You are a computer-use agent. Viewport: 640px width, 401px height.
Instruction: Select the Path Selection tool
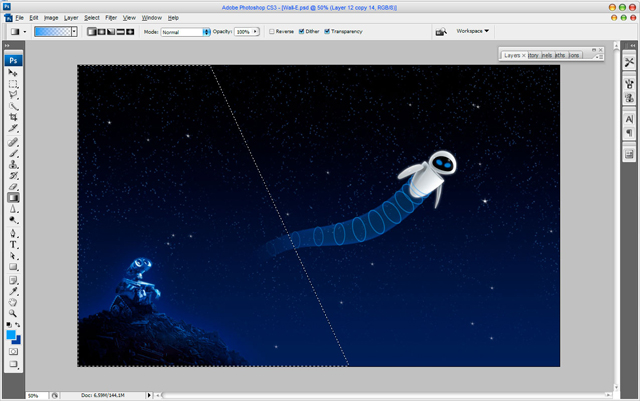[x=13, y=256]
